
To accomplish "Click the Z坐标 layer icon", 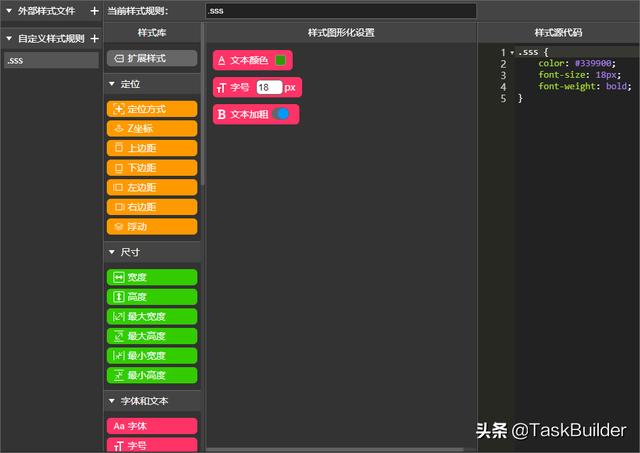I will [118, 129].
